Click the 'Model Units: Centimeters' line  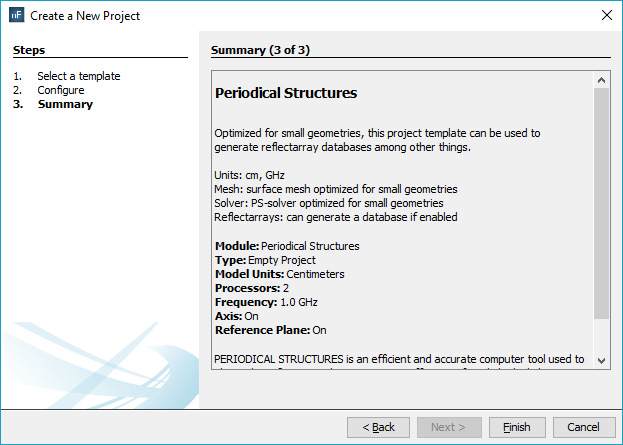point(280,274)
